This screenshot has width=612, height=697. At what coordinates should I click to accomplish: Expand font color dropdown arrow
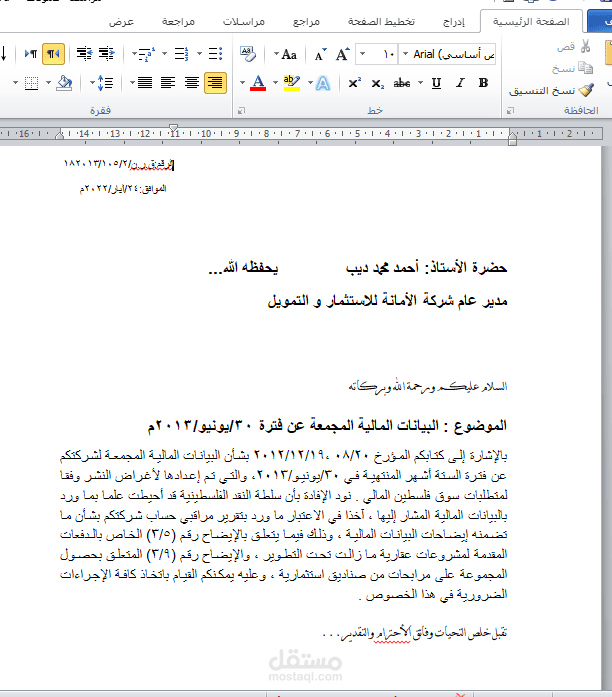(243, 83)
